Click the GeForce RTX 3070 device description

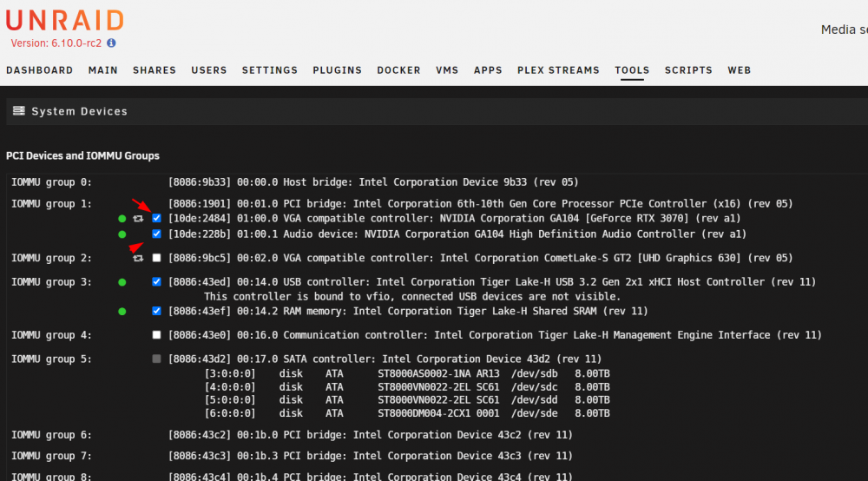click(x=455, y=218)
